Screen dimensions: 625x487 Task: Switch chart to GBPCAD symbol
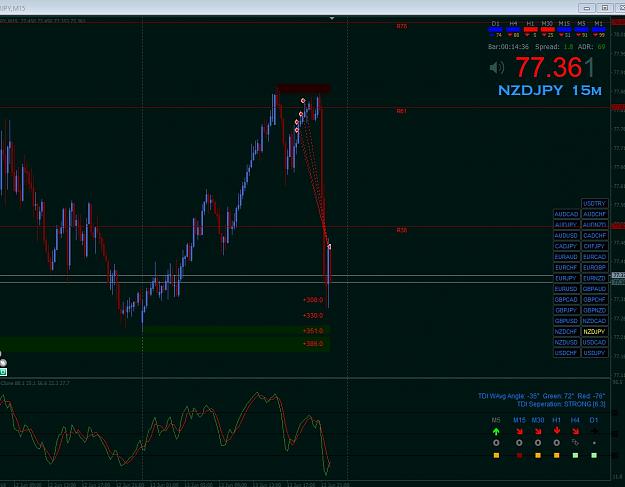[566, 300]
